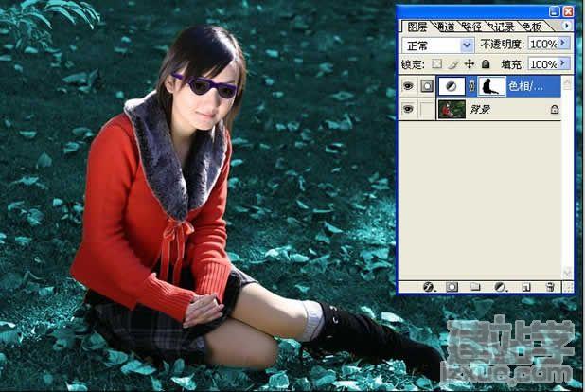
Task: Hide the 色相 adjustment layer eye
Action: (x=408, y=86)
